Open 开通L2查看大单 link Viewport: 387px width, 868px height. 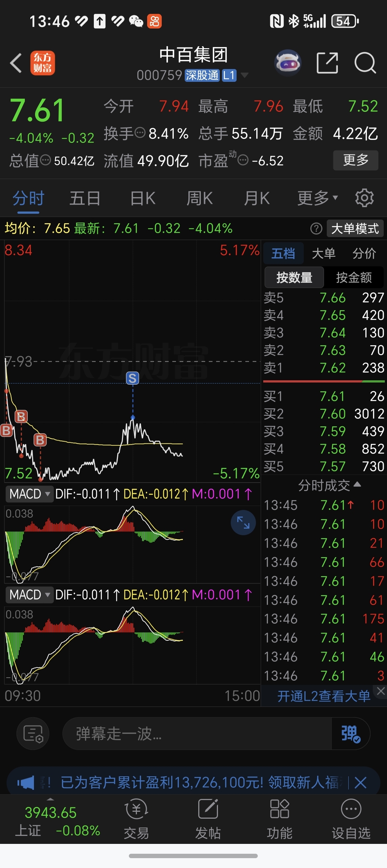click(323, 696)
